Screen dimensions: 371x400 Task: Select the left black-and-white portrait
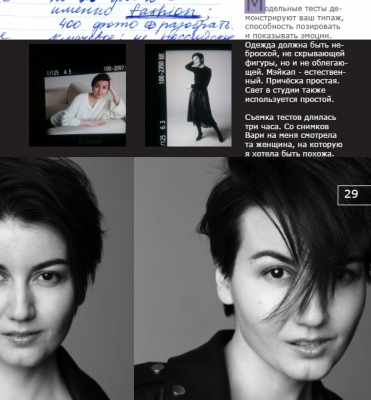[x=67, y=279]
